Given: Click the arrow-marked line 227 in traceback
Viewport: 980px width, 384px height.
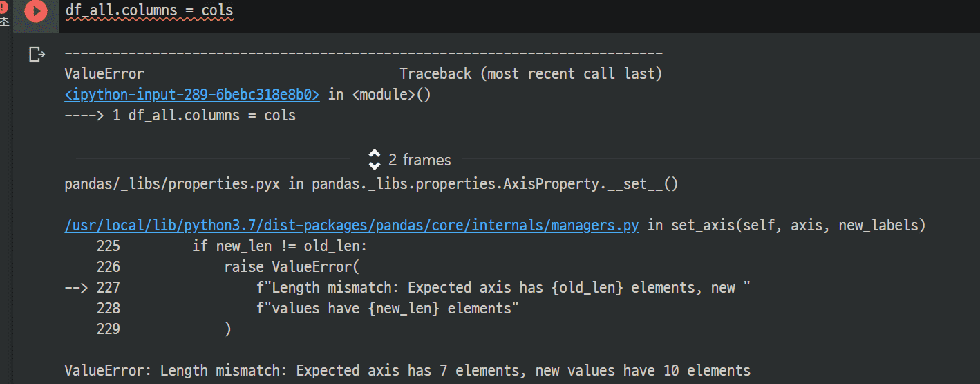Looking at the screenshot, I should pyautogui.click(x=408, y=288).
